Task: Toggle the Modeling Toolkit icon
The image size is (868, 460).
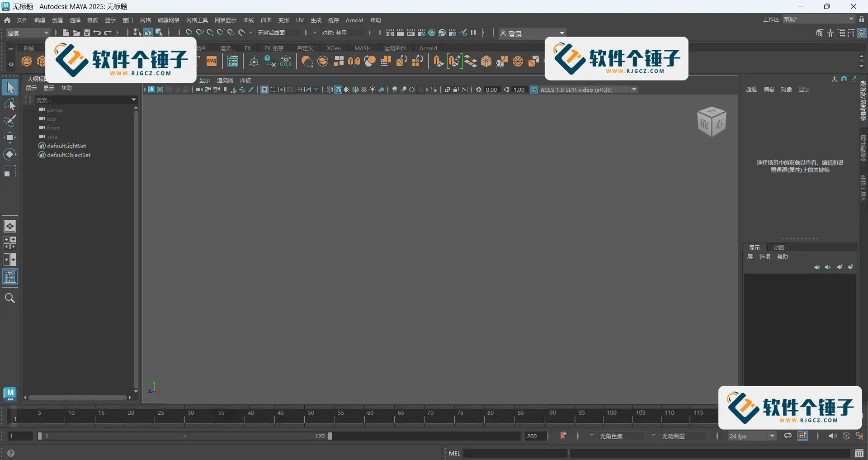Action: [820, 33]
